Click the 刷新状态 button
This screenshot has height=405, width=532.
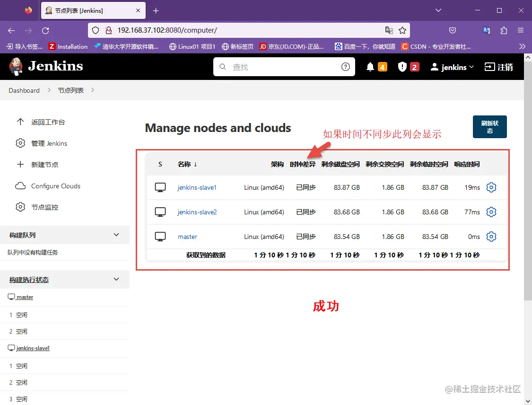tap(489, 127)
